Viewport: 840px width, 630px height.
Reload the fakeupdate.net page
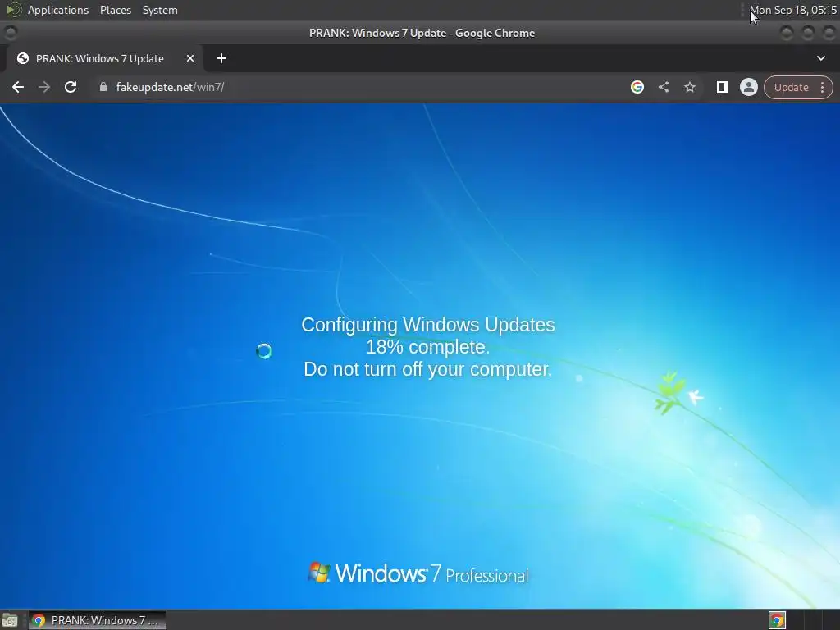point(71,87)
